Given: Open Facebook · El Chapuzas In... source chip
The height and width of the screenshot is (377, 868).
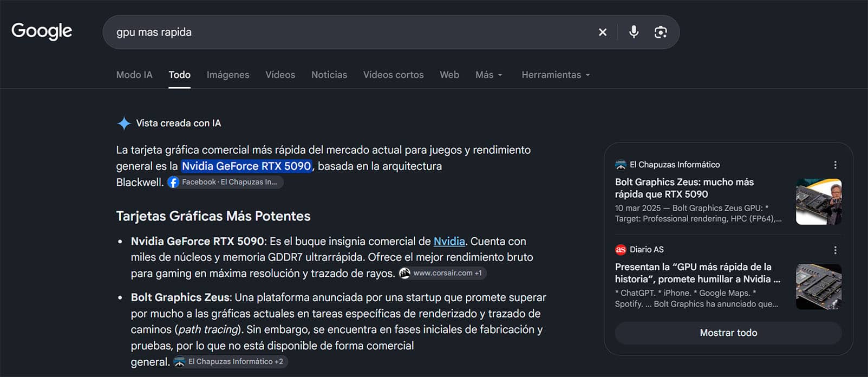Looking at the screenshot, I should [225, 183].
